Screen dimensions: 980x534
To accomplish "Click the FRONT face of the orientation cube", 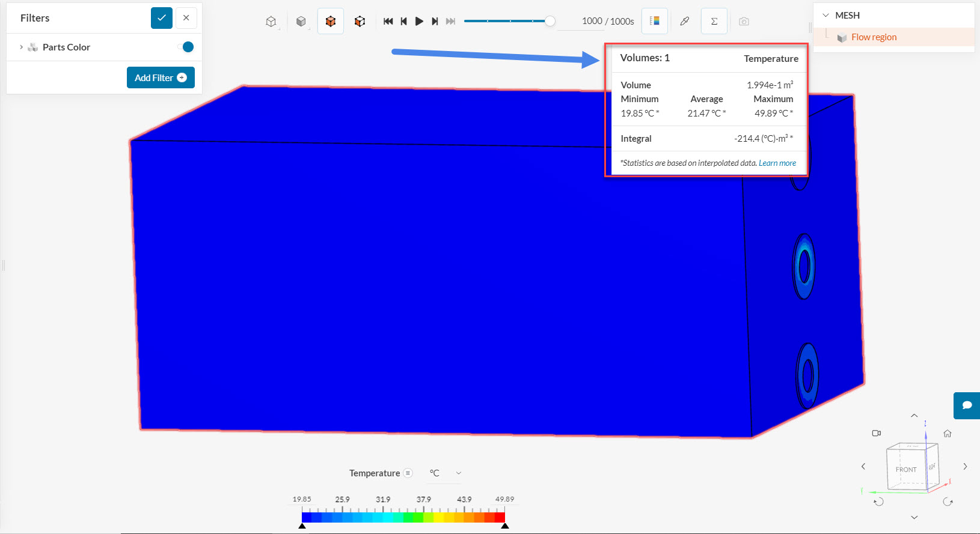I will coord(906,470).
